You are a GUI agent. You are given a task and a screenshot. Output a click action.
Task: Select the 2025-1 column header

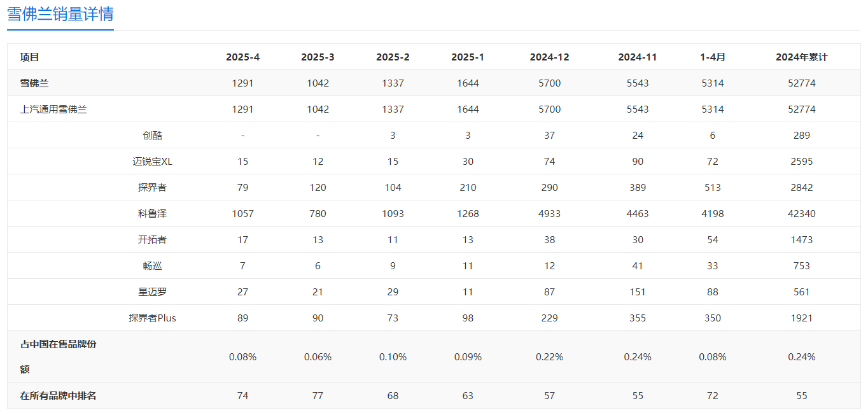pyautogui.click(x=468, y=57)
